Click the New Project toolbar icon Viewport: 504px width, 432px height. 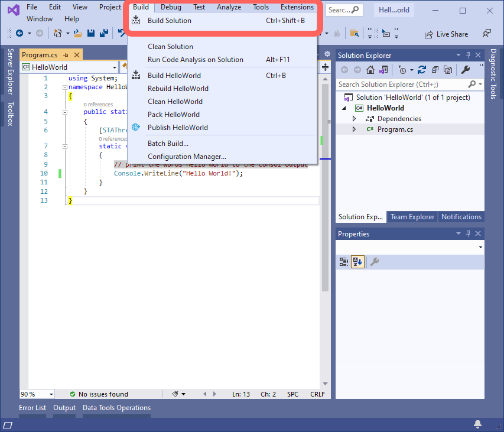tap(58, 33)
